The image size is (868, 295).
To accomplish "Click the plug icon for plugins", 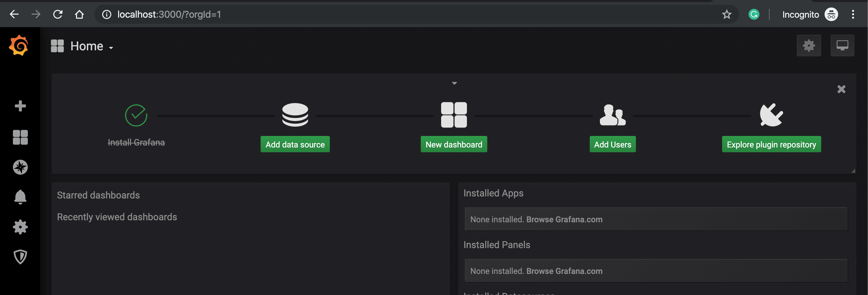I will [x=771, y=115].
